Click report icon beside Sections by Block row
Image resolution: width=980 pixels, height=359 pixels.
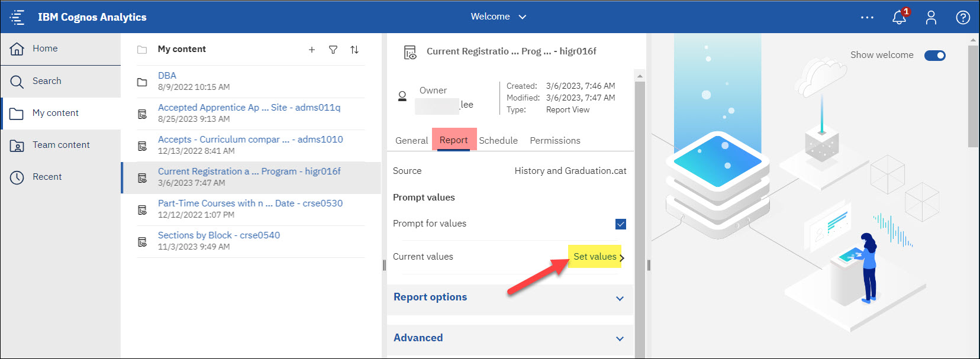click(142, 241)
